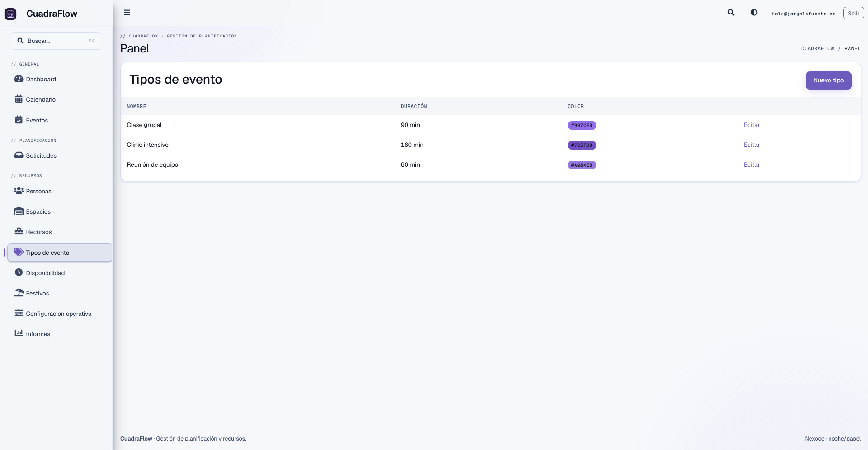868x450 pixels.
Task: Click color badge #9B7CF0
Action: click(x=582, y=126)
